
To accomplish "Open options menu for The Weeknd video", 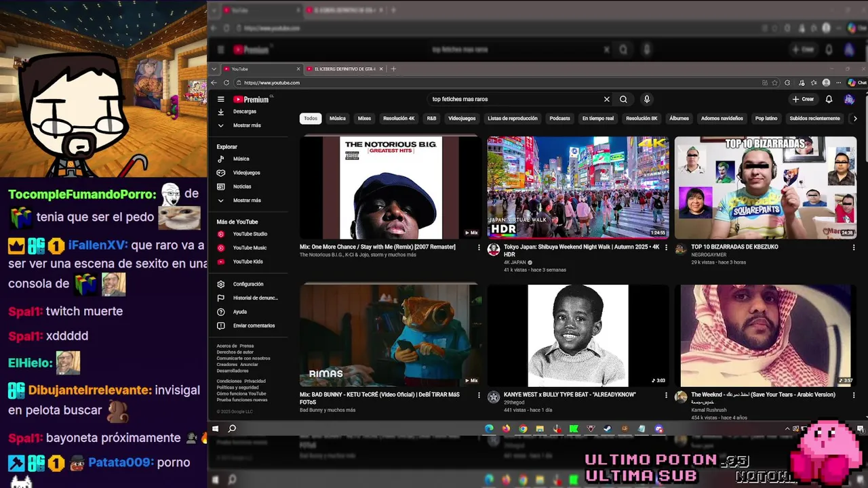I will [853, 395].
